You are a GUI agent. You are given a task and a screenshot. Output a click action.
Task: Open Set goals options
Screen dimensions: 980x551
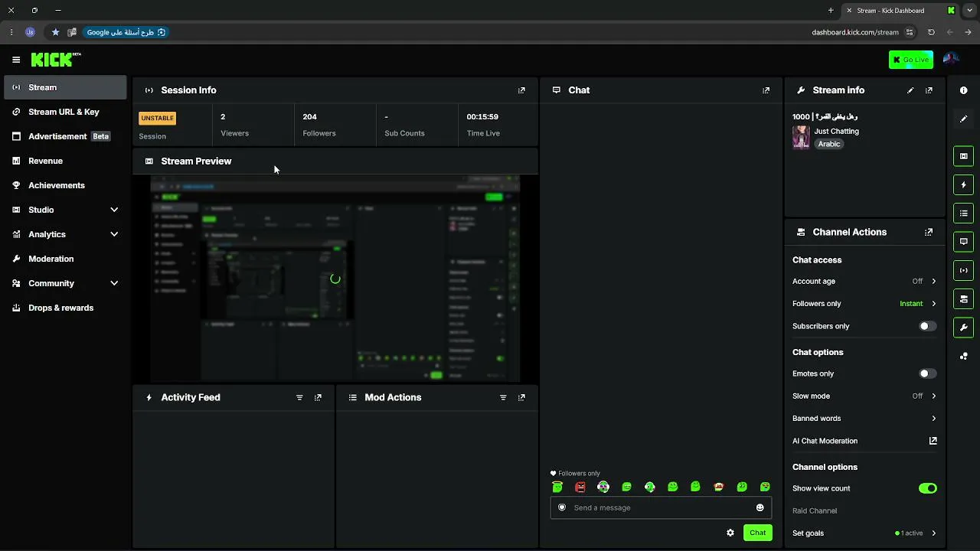click(x=864, y=533)
